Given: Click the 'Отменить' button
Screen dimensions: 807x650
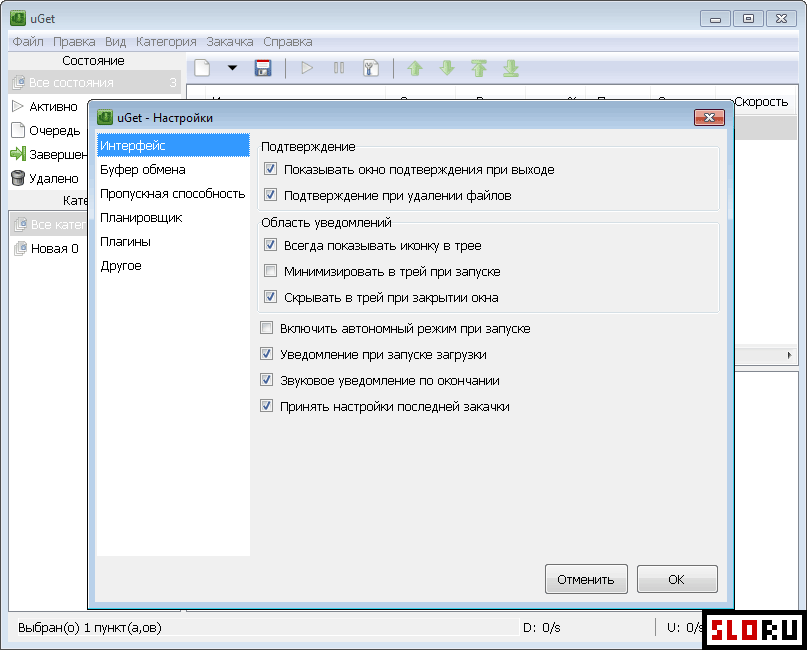Looking at the screenshot, I should (x=586, y=579).
